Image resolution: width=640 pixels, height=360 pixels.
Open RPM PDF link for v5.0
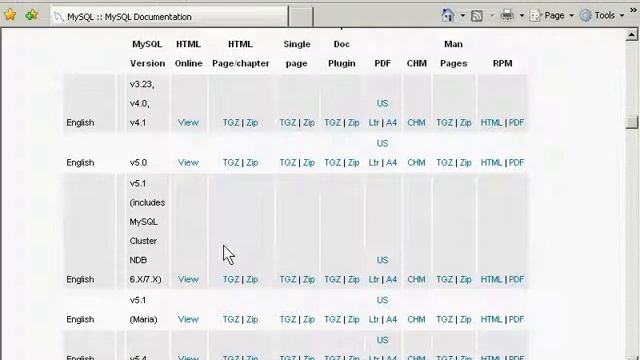[516, 162]
